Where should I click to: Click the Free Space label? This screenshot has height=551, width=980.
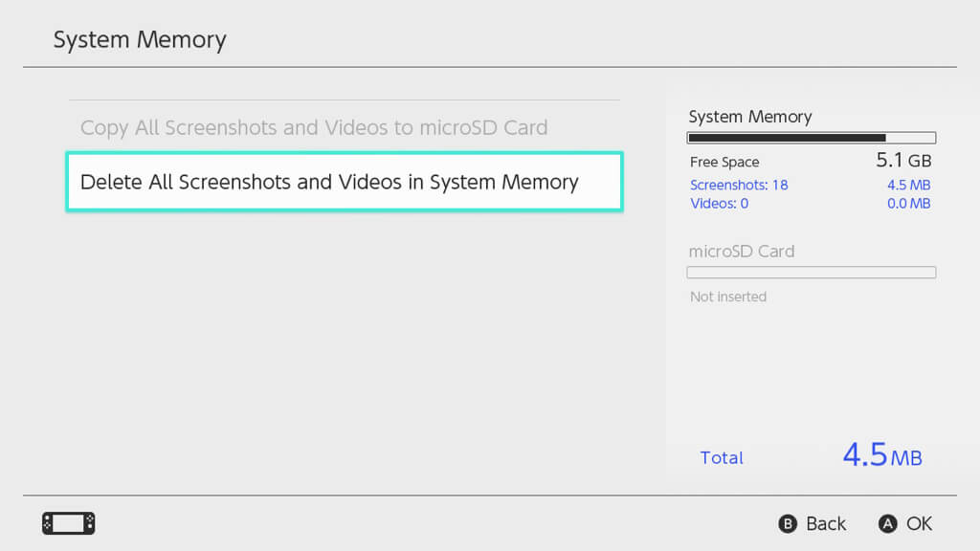(x=724, y=162)
